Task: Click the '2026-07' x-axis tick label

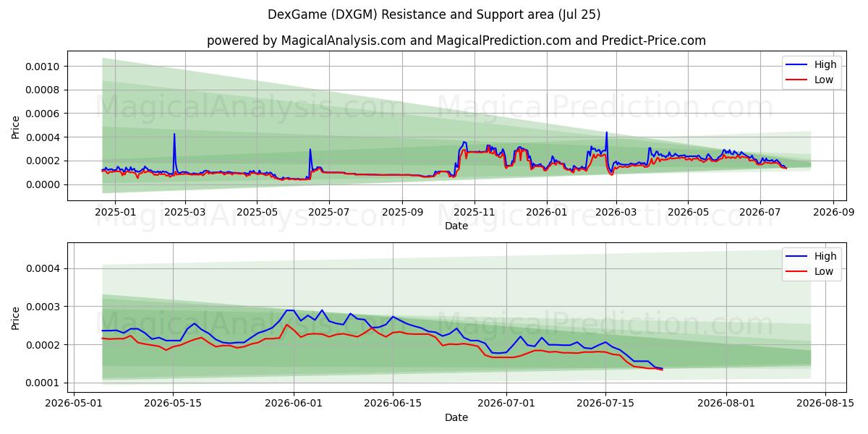Action: click(x=760, y=213)
